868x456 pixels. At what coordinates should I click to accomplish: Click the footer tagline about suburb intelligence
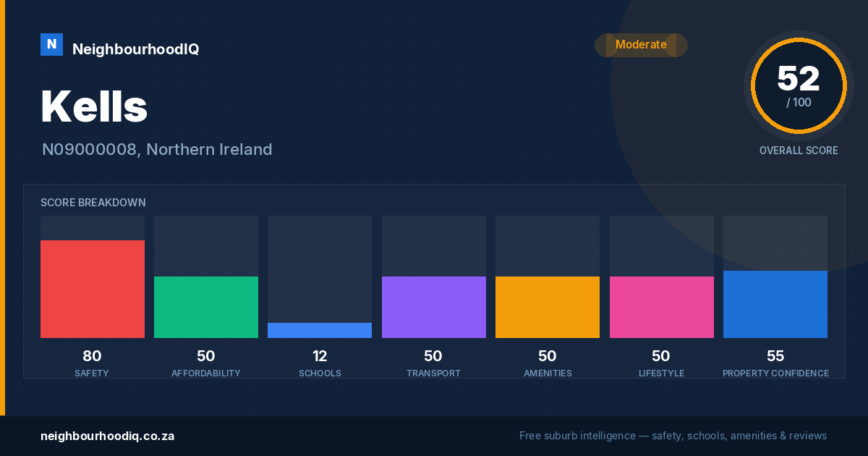click(x=673, y=436)
